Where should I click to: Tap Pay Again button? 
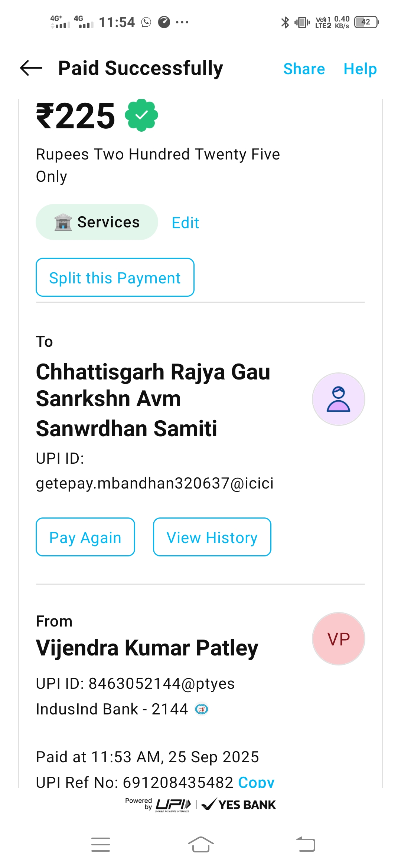click(x=85, y=537)
